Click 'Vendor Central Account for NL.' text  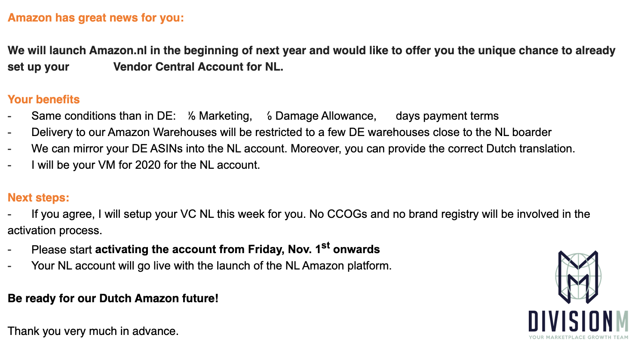click(x=198, y=68)
